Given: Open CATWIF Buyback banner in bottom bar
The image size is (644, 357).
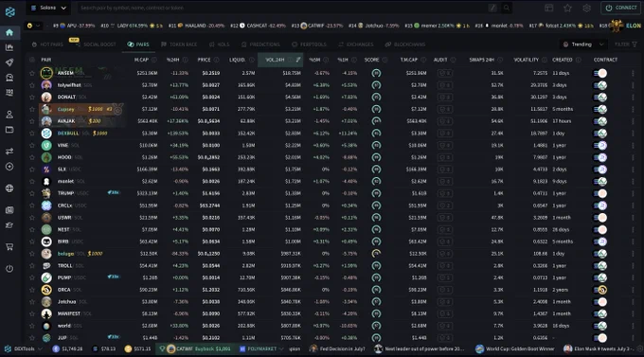Looking at the screenshot, I should pyautogui.click(x=195, y=348).
